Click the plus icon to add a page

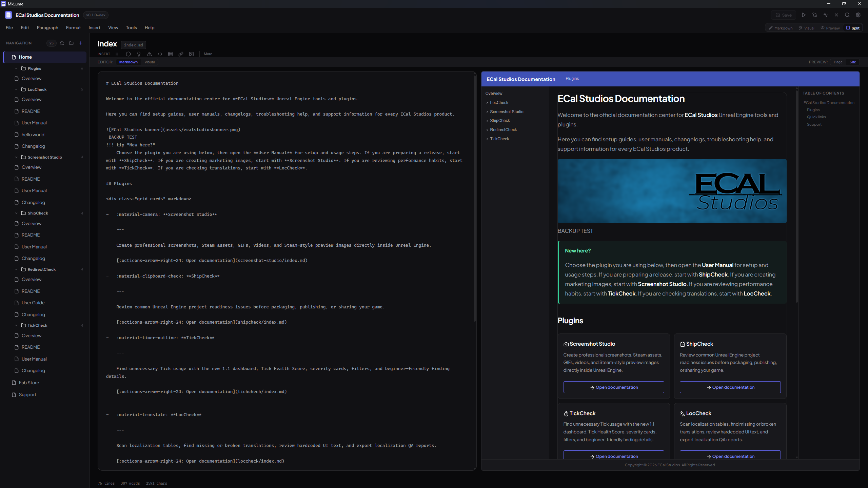tap(81, 43)
